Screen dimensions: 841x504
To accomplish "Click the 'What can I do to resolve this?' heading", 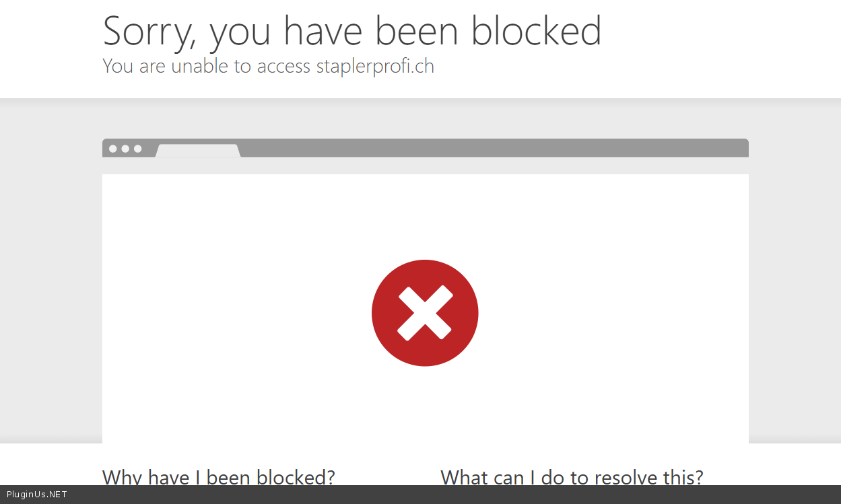I will (572, 477).
